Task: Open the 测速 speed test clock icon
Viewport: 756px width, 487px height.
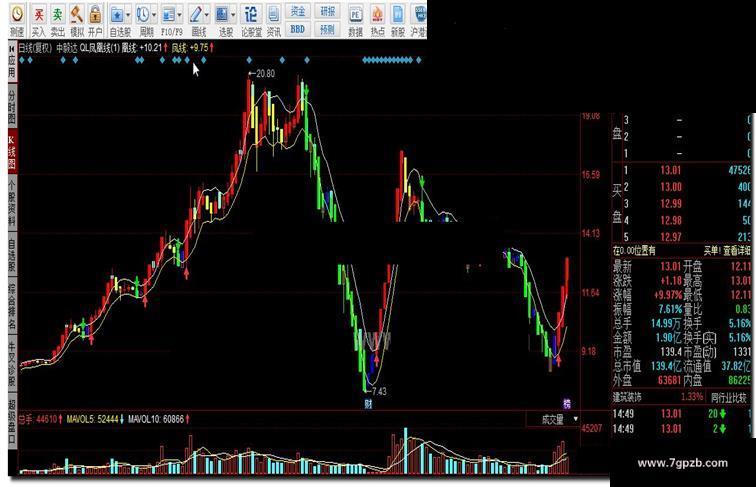Action: coord(17,14)
